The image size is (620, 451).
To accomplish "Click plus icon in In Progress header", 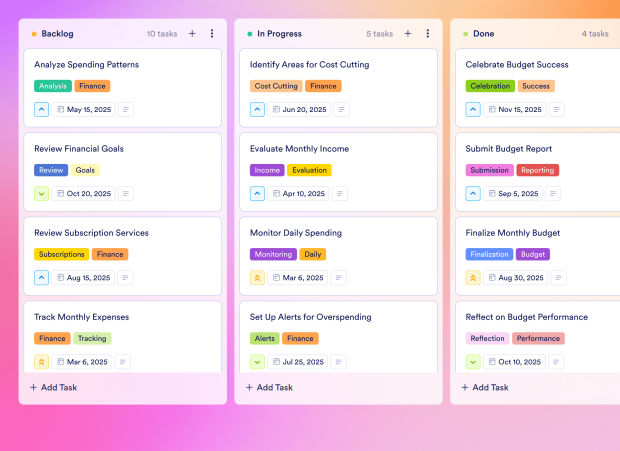I will point(408,33).
